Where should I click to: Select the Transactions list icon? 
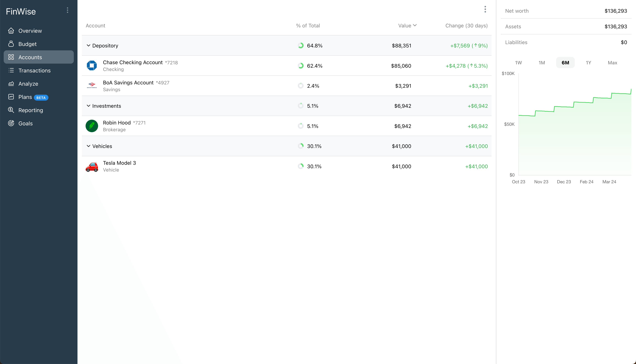pyautogui.click(x=11, y=70)
